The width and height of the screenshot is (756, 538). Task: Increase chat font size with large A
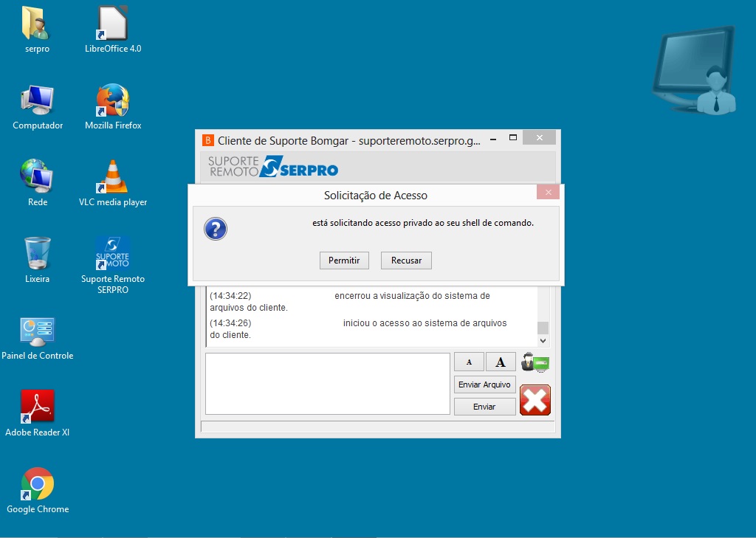[x=501, y=362]
